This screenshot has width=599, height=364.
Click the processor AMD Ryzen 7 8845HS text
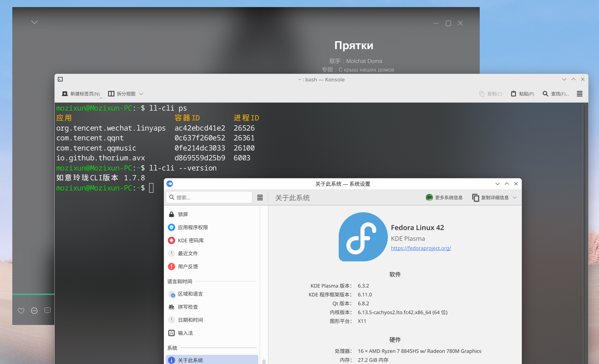pyautogui.click(x=420, y=351)
